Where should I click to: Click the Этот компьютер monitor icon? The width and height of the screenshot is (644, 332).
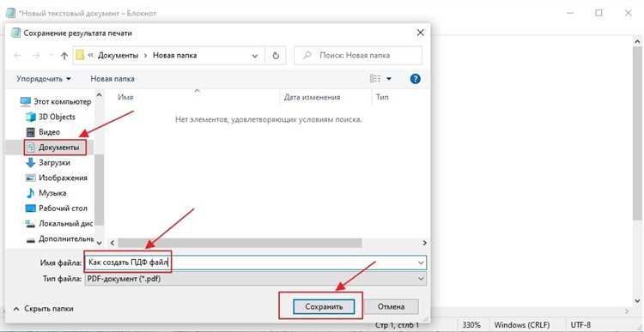tap(26, 101)
